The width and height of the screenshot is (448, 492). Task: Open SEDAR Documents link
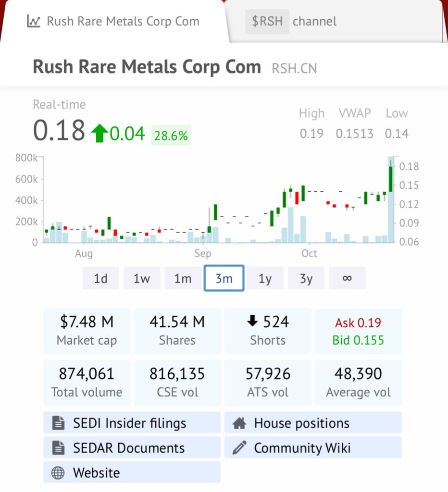tap(132, 447)
